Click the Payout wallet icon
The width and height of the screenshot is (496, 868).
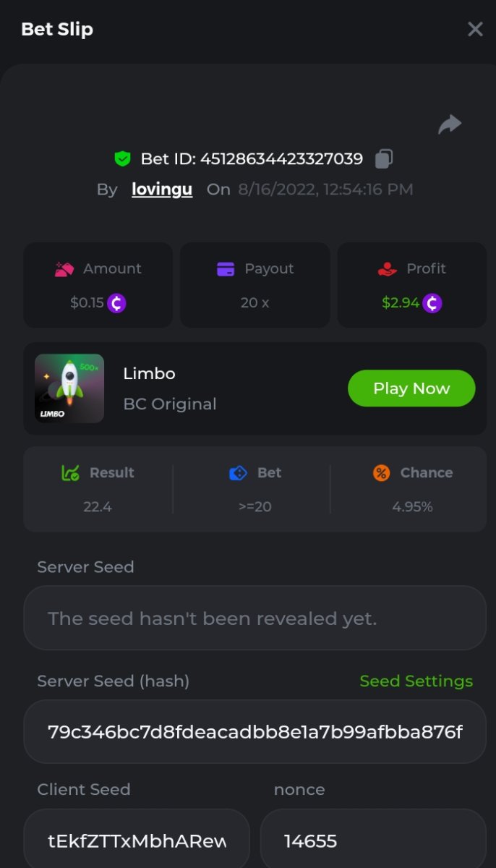click(x=226, y=269)
